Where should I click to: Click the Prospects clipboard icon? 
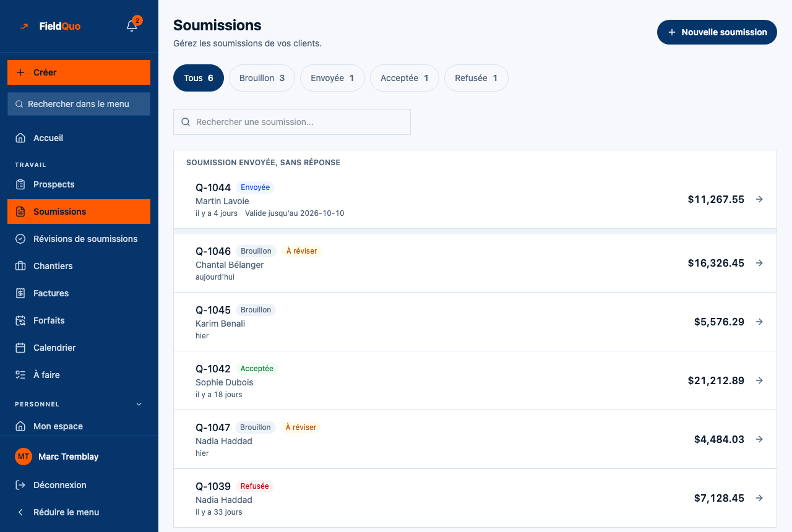pos(20,184)
